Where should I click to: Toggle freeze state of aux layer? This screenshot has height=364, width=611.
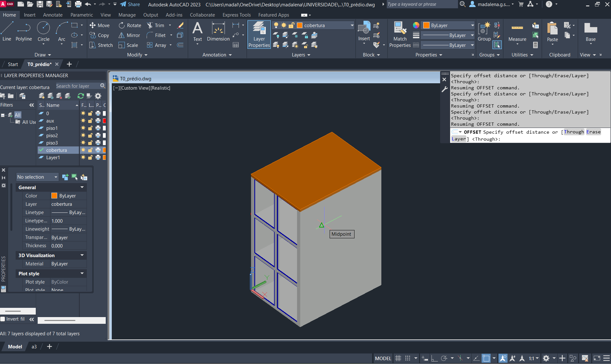point(83,121)
